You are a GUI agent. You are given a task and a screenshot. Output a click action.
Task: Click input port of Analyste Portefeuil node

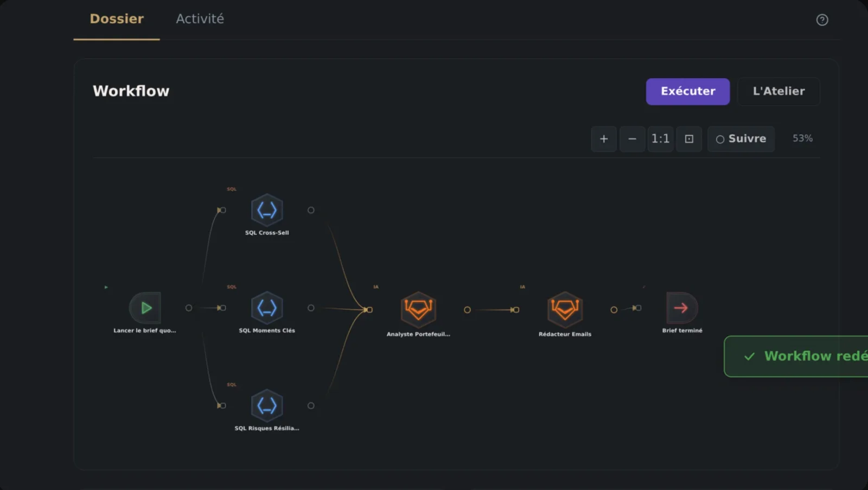(x=369, y=310)
